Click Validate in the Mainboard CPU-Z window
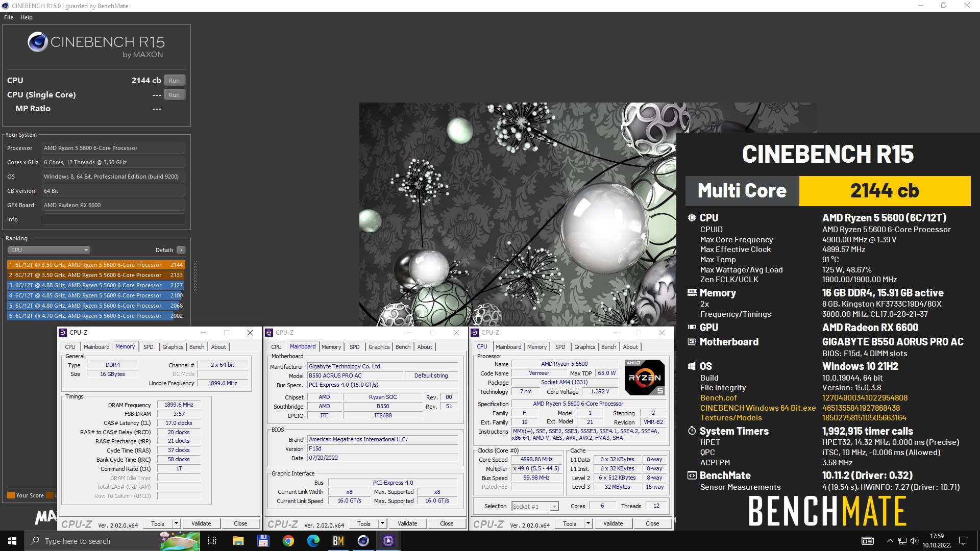 tap(407, 523)
